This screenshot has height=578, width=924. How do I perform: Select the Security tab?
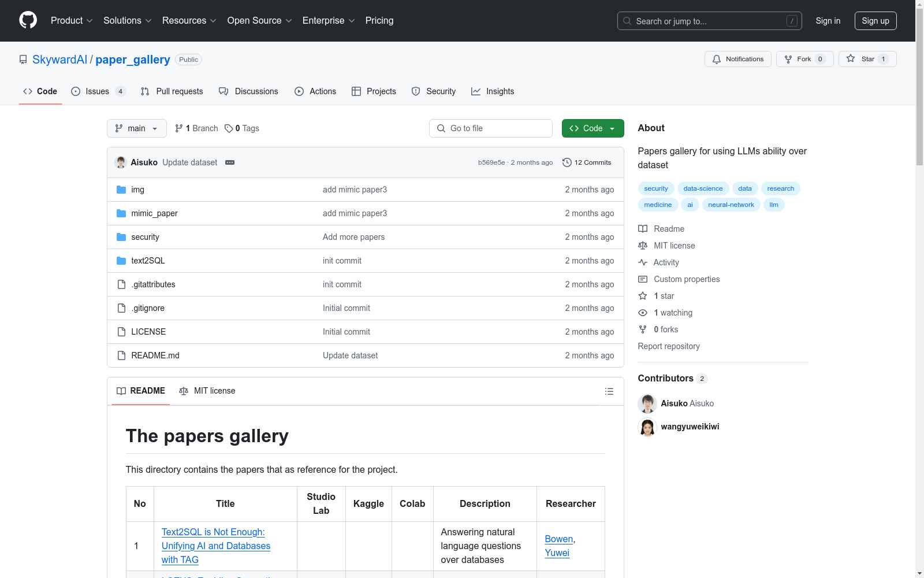434,91
